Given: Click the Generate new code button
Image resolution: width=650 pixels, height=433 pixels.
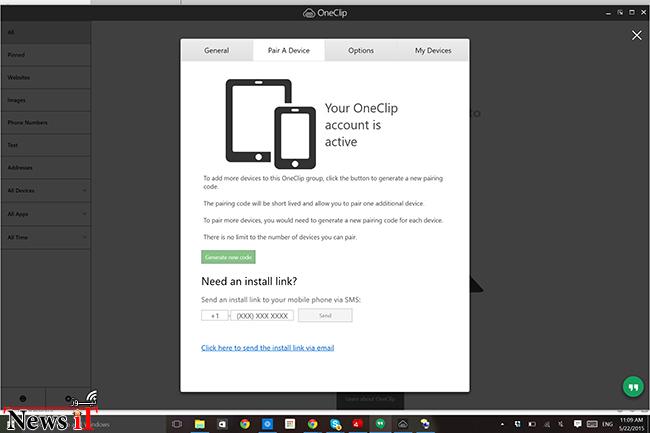Looking at the screenshot, I should point(228,257).
